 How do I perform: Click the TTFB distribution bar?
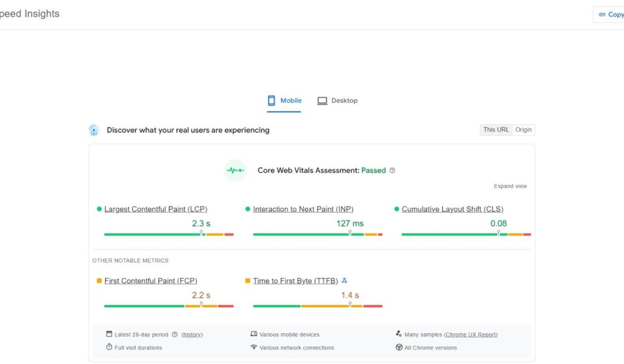pos(318,306)
